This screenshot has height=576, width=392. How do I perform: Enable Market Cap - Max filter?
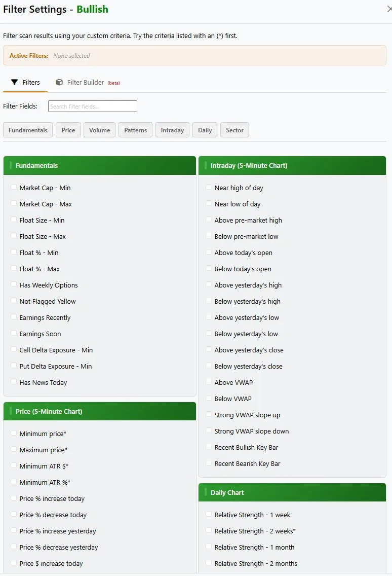click(14, 203)
